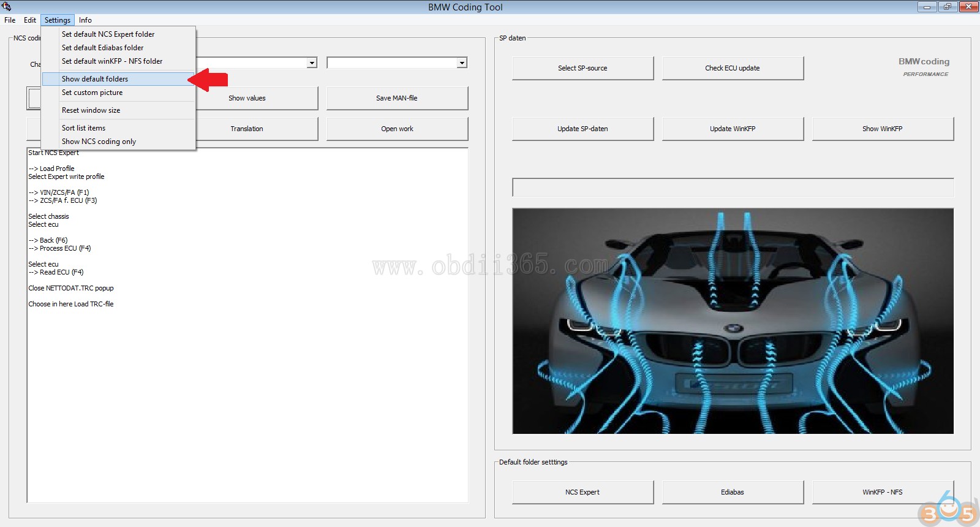
Task: Open Ediabas default folder button
Action: pyautogui.click(x=733, y=492)
